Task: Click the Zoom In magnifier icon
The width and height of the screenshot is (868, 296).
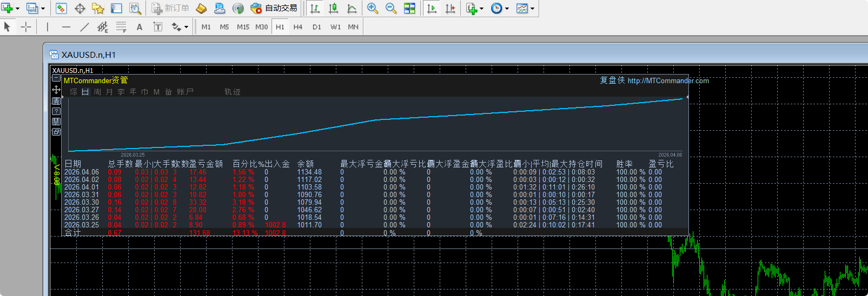Action: pyautogui.click(x=372, y=8)
